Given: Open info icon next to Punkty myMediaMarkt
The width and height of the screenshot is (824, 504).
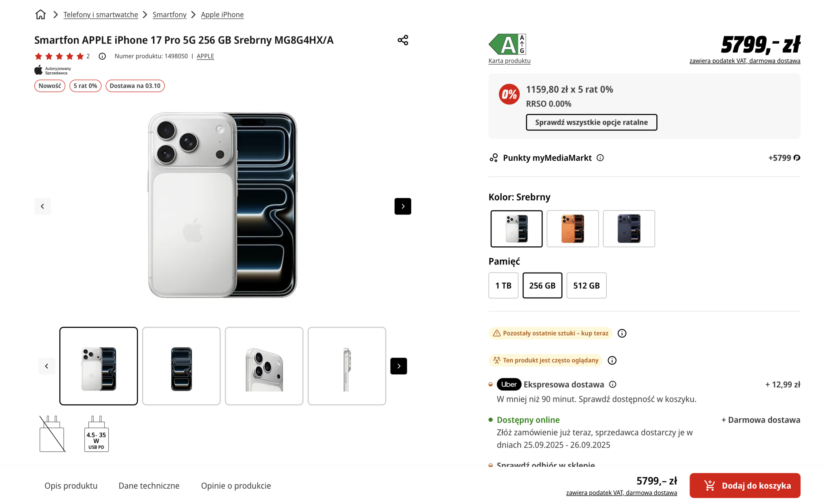Looking at the screenshot, I should [600, 158].
